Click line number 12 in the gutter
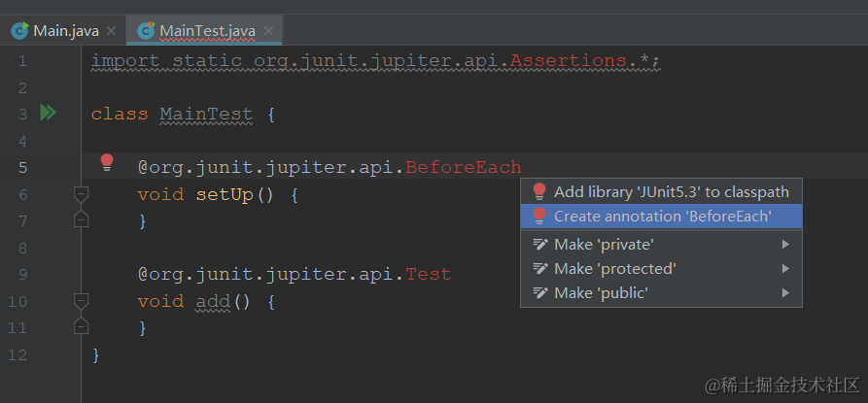 [17, 354]
